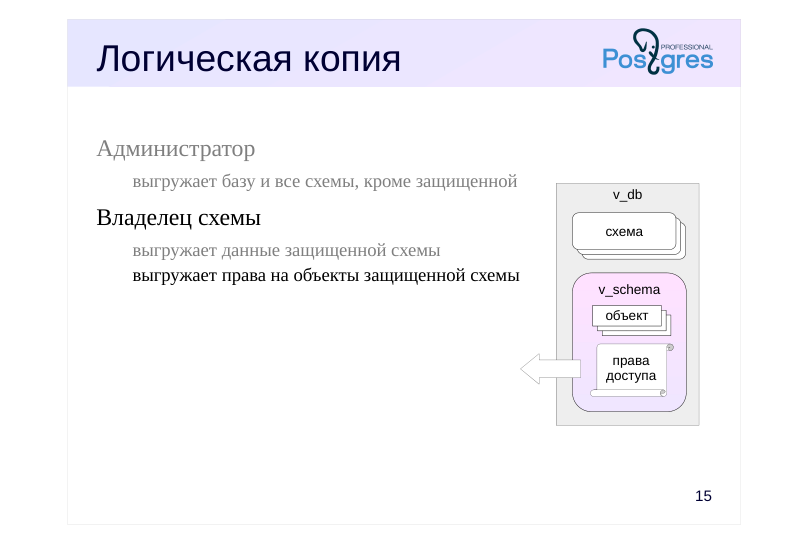
Task: Click the left-pointing export arrow
Action: (x=551, y=369)
